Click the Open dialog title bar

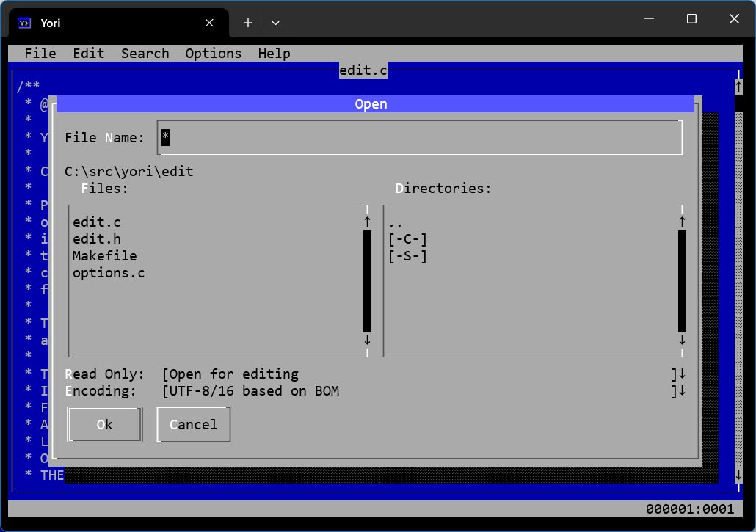375,104
